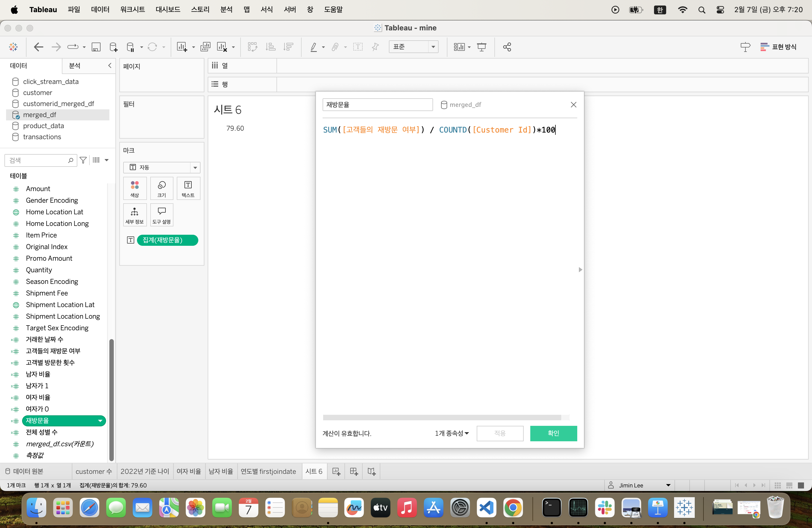The image size is (812, 528).
Task: Switch to the 분석 pane tab
Action: pyautogui.click(x=75, y=65)
